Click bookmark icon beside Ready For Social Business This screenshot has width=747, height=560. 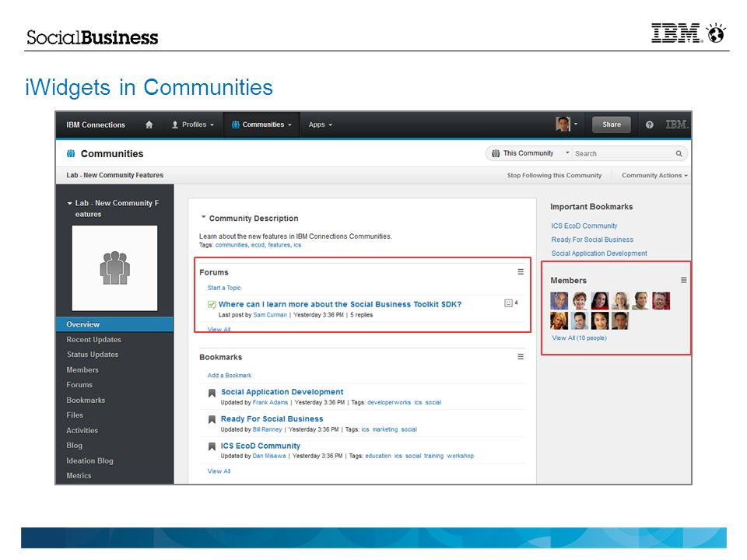(212, 419)
